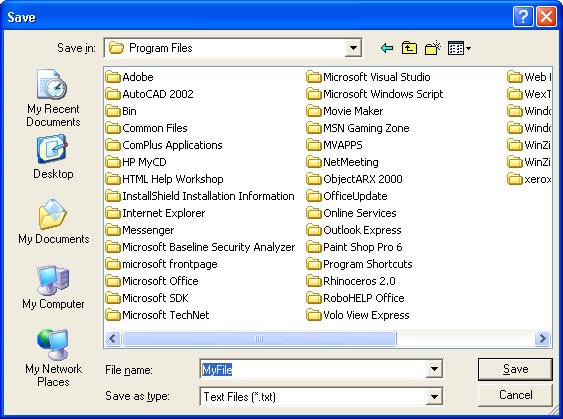Open the View menu icon
563x419 pixels.
tap(459, 48)
